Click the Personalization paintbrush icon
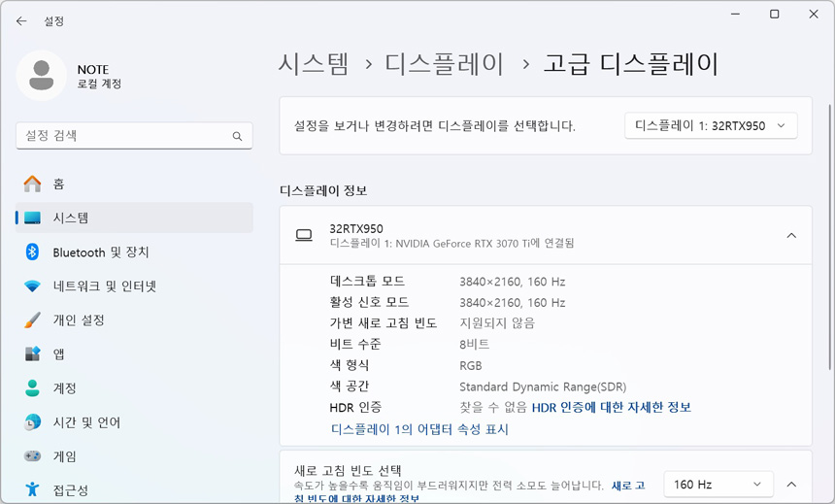The width and height of the screenshot is (835, 504). 33,320
